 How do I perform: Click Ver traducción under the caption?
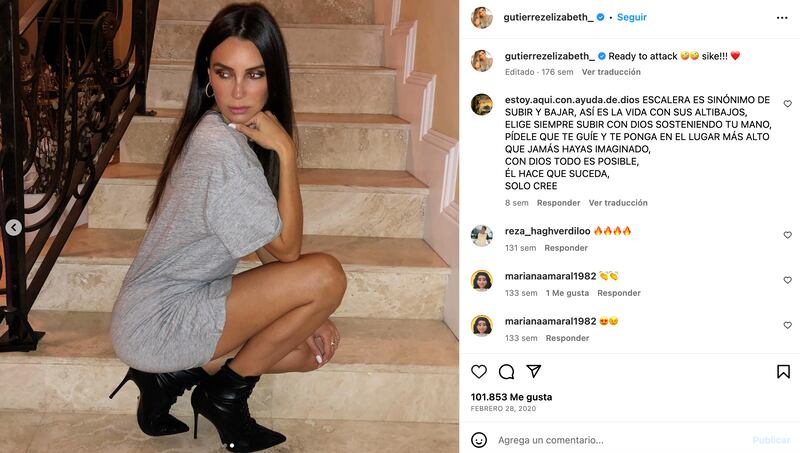(611, 72)
